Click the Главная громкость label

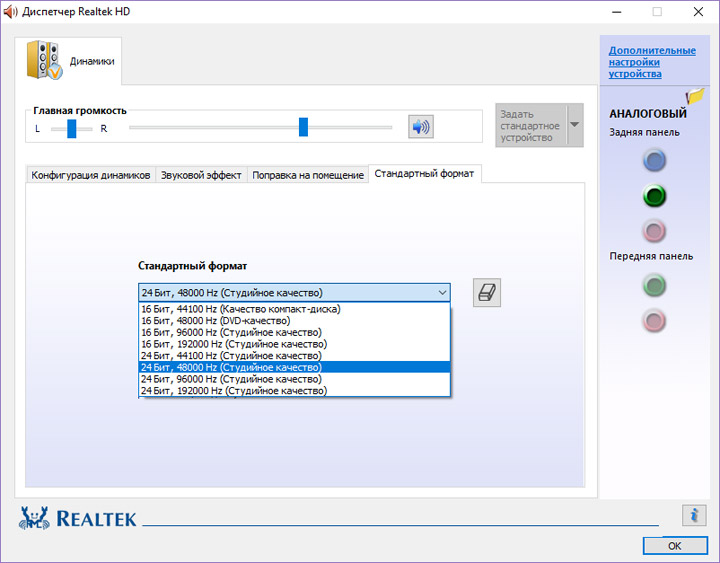[x=80, y=111]
